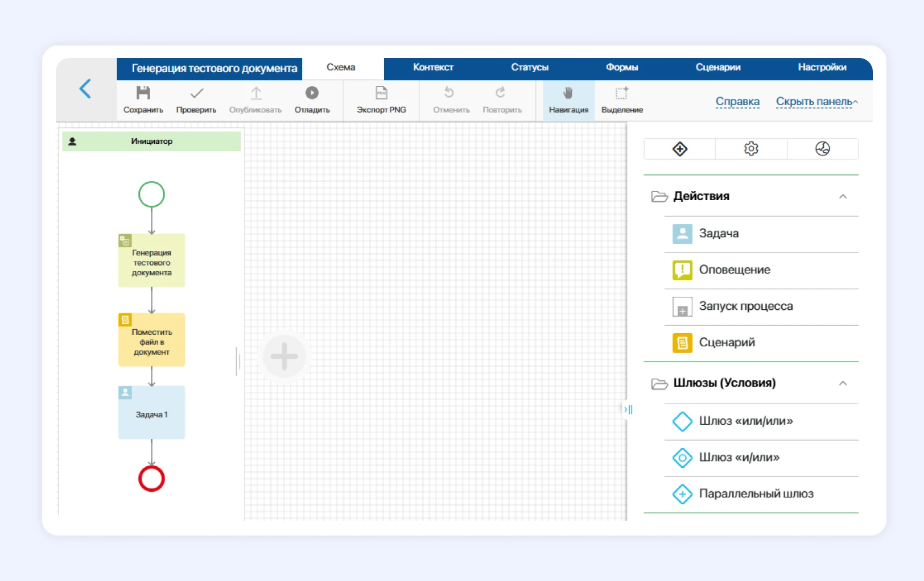Click the back arrow icon
This screenshot has width=924, height=581.
point(85,89)
